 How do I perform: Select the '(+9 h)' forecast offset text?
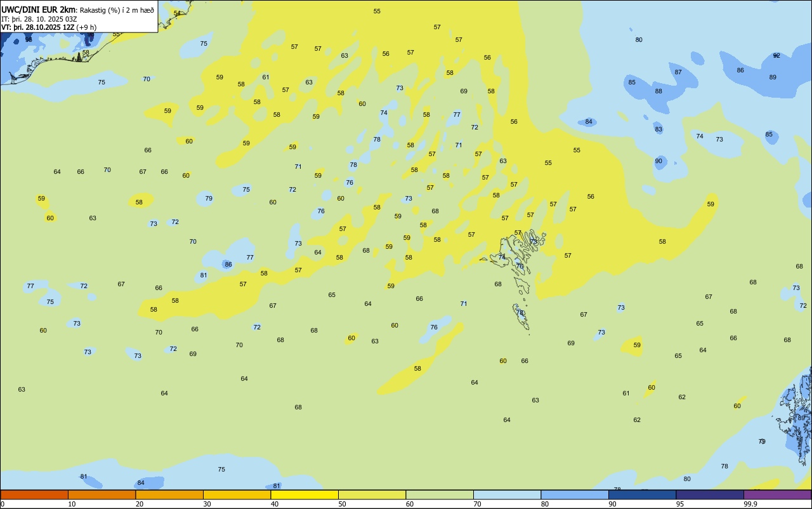pos(86,27)
